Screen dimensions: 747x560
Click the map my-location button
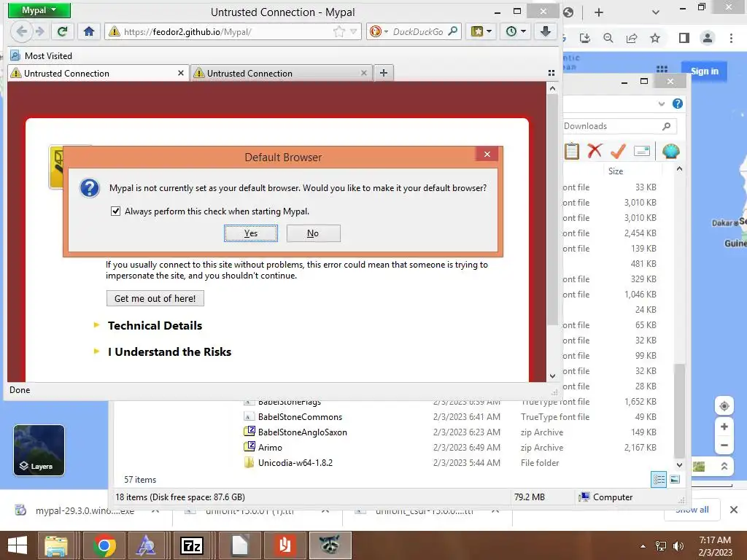(724, 405)
